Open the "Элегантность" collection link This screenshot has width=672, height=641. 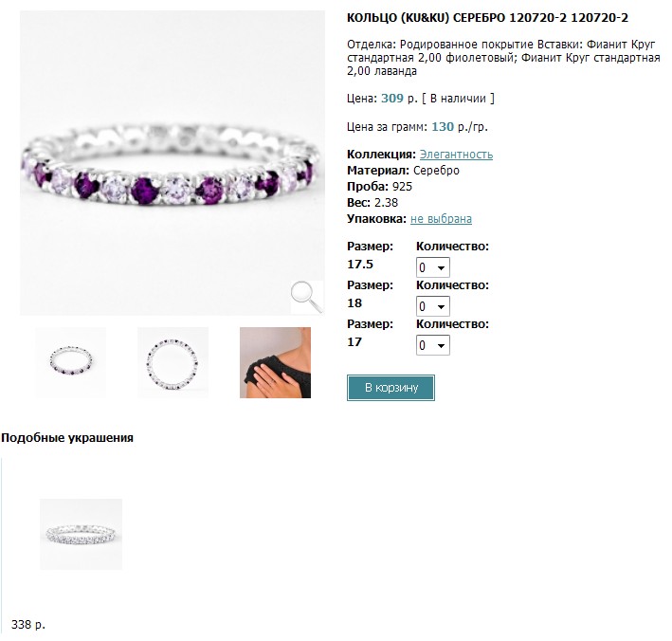pos(456,155)
